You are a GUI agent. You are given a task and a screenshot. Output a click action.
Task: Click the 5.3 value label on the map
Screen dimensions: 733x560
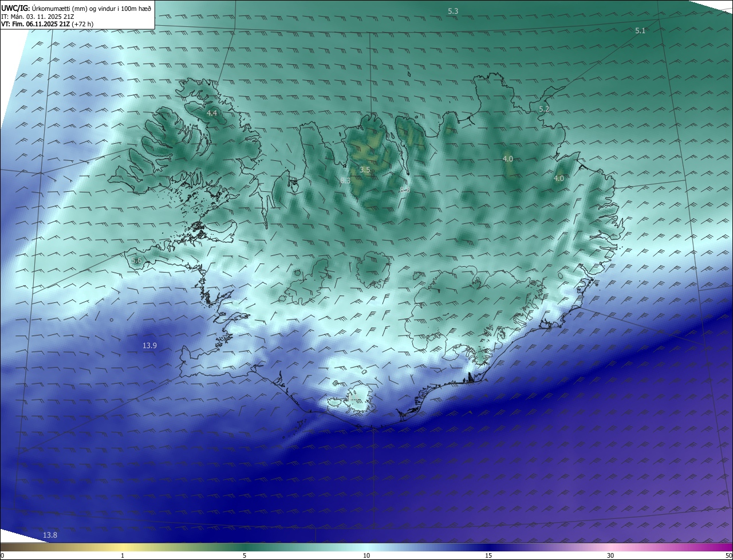pyautogui.click(x=453, y=11)
